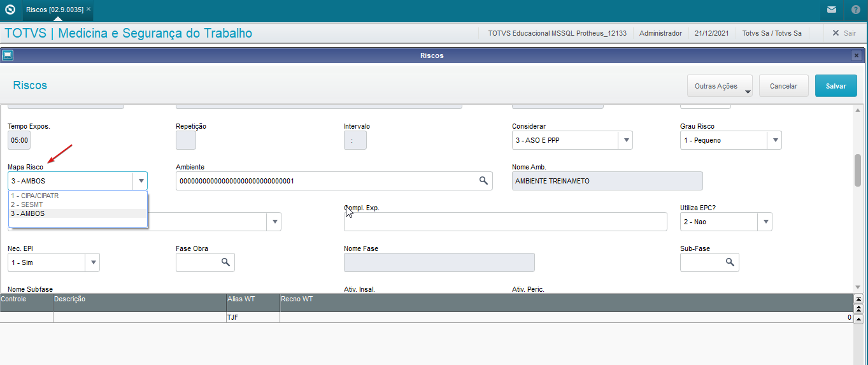Click the Intervalo field

(355, 140)
